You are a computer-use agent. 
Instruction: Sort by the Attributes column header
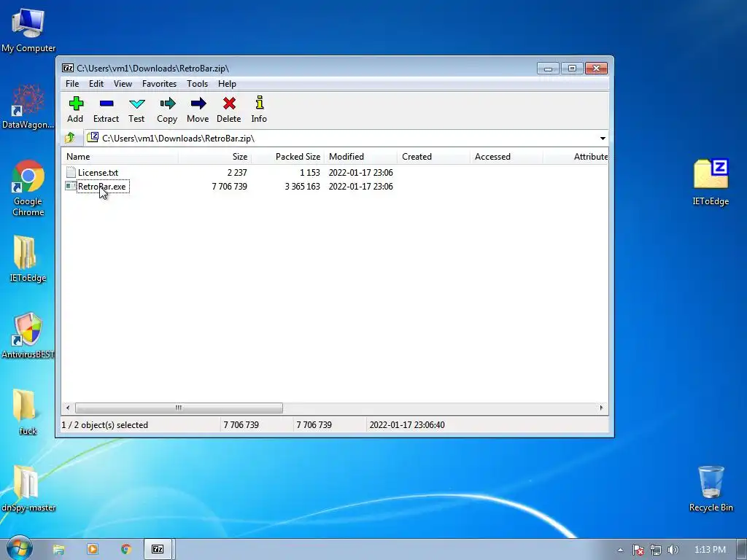tap(576, 157)
